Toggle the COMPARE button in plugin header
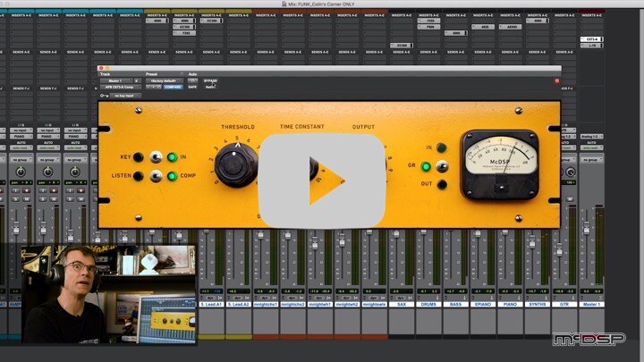The height and width of the screenshot is (362, 644). [x=173, y=87]
